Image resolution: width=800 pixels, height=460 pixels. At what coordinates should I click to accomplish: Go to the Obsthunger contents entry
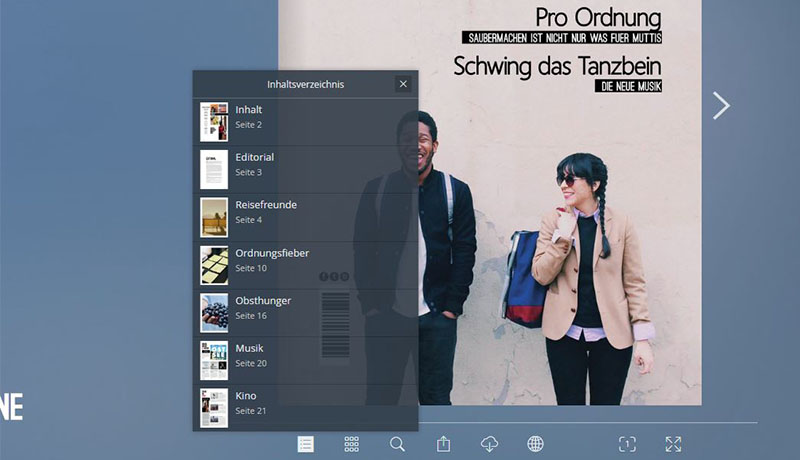click(x=305, y=313)
